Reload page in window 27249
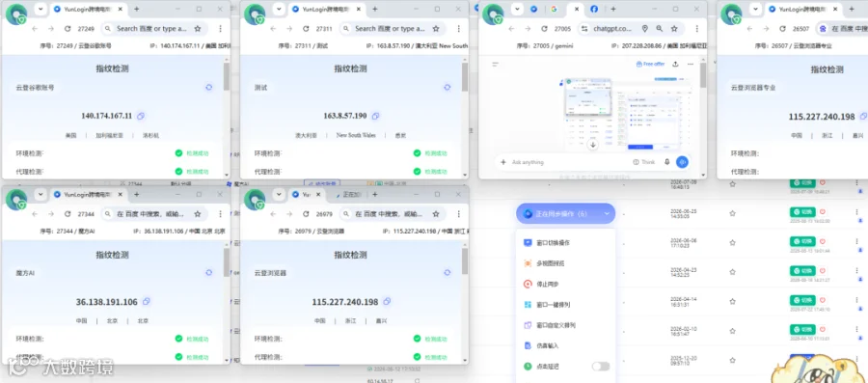Image resolution: width=868 pixels, height=383 pixels. tap(68, 29)
